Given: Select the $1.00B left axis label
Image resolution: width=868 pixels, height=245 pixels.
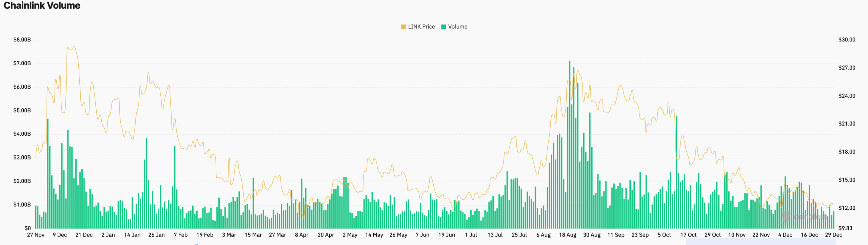Looking at the screenshot, I should pyautogui.click(x=22, y=205).
